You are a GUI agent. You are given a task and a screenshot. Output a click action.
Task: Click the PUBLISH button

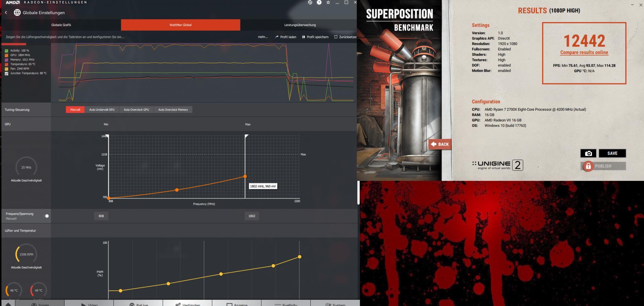603,166
